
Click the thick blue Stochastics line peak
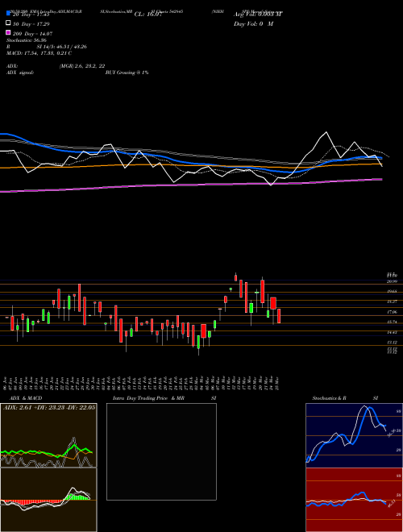coord(368,408)
